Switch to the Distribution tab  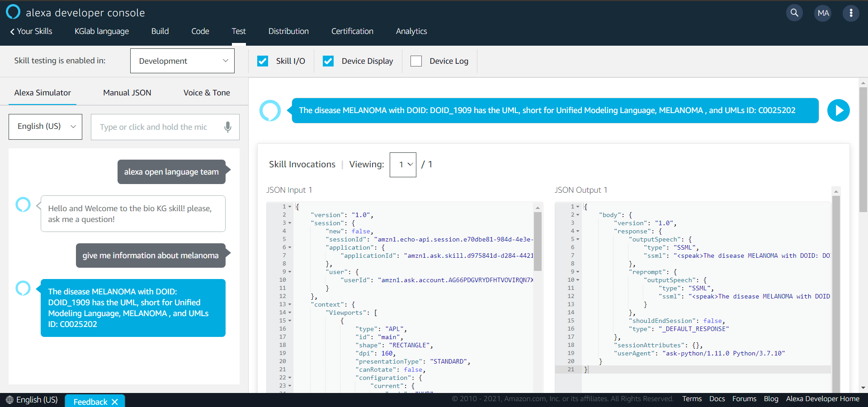288,31
